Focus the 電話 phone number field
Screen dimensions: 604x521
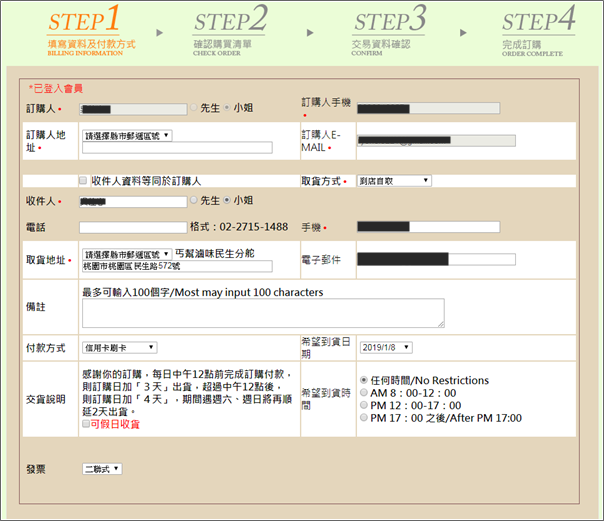pyautogui.click(x=133, y=228)
